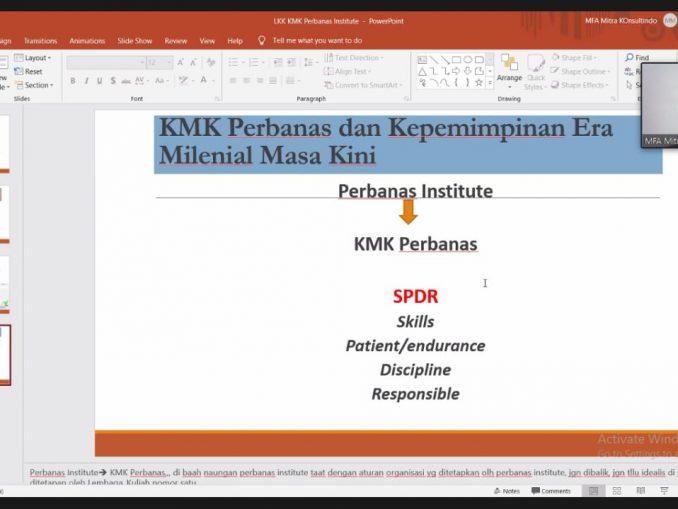Image resolution: width=678 pixels, height=509 pixels.
Task: Open the font size combo box
Action: tap(159, 63)
